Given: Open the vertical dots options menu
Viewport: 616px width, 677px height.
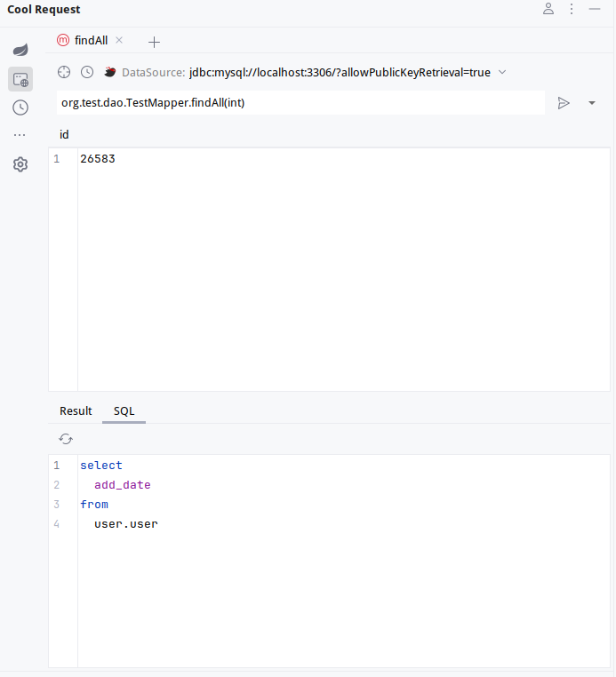Looking at the screenshot, I should [572, 9].
